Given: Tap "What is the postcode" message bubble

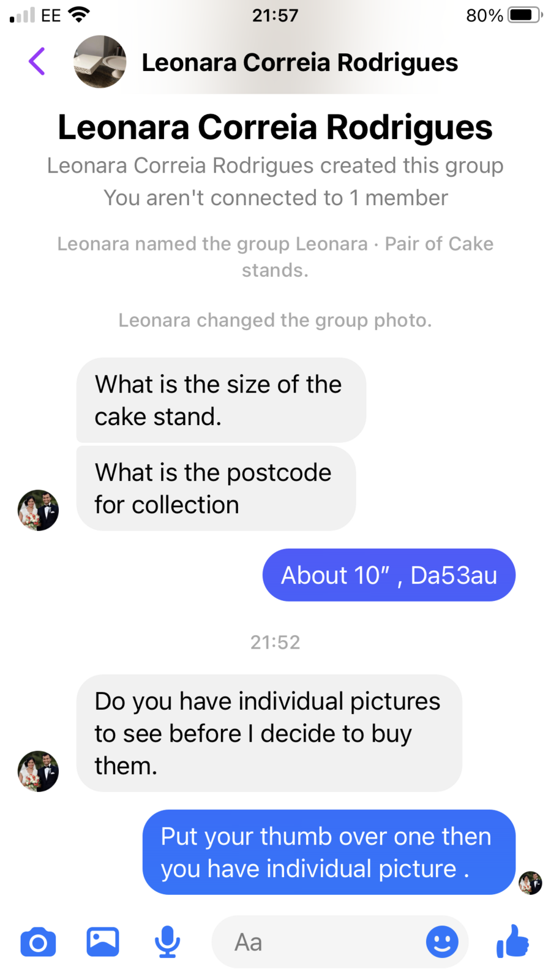Looking at the screenshot, I should [216, 489].
